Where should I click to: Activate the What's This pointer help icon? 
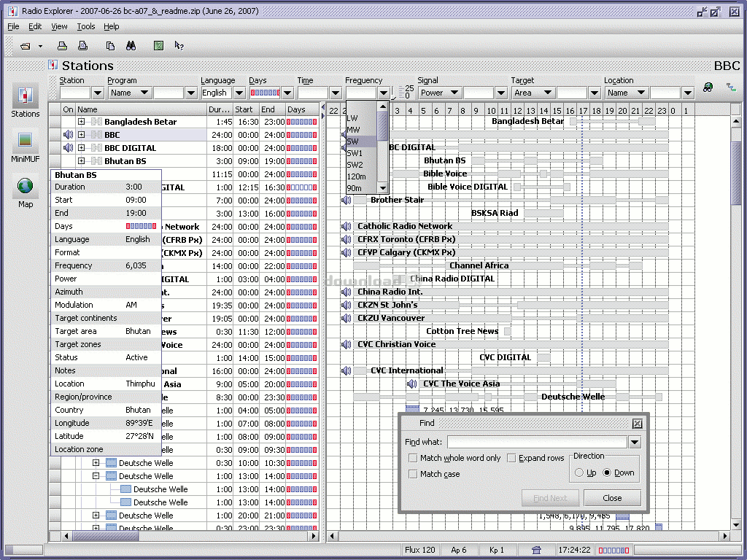pos(179,46)
